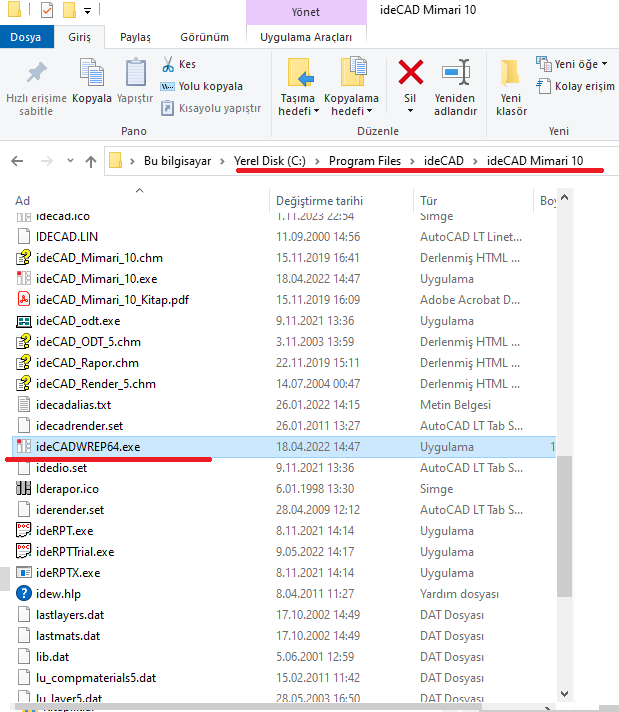619x712 pixels.
Task: Click the properties checkmark icon in title bar
Action: click(47, 10)
